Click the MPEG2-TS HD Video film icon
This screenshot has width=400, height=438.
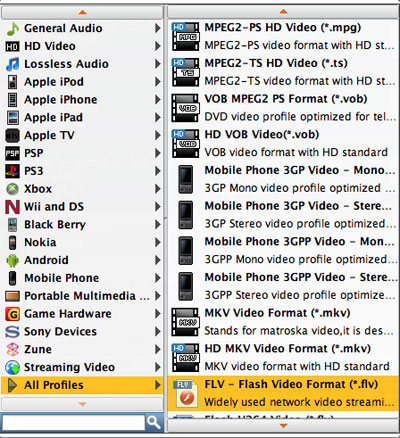(186, 72)
